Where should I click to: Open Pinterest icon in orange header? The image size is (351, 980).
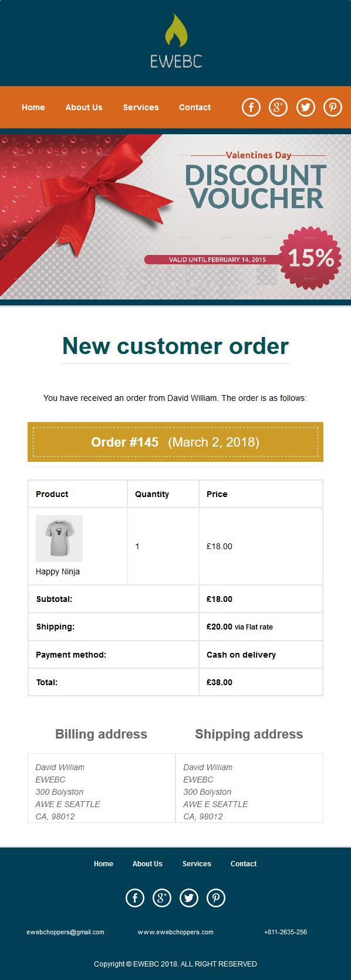coord(333,107)
